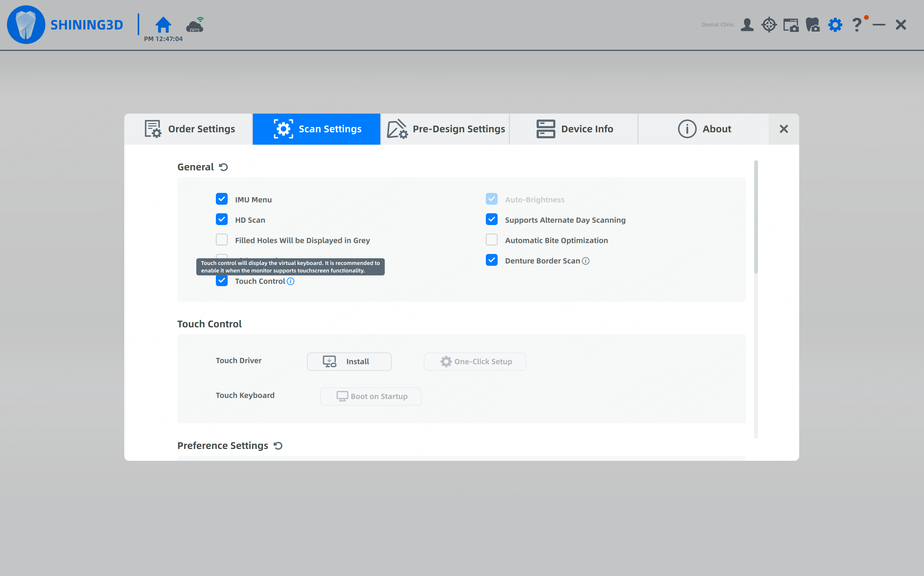Click the calibration crosshair icon
This screenshot has height=576, width=924.
click(769, 25)
